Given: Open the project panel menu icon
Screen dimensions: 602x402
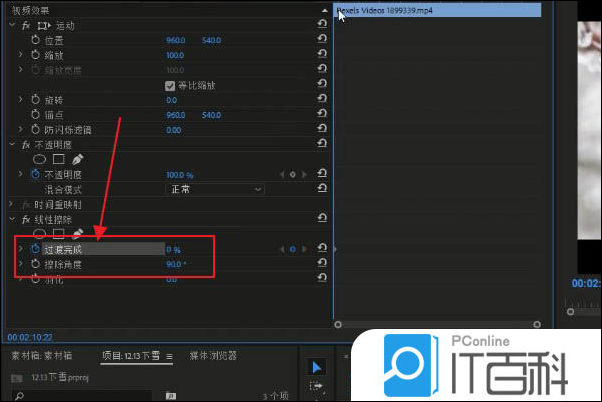Looking at the screenshot, I should click(x=169, y=357).
